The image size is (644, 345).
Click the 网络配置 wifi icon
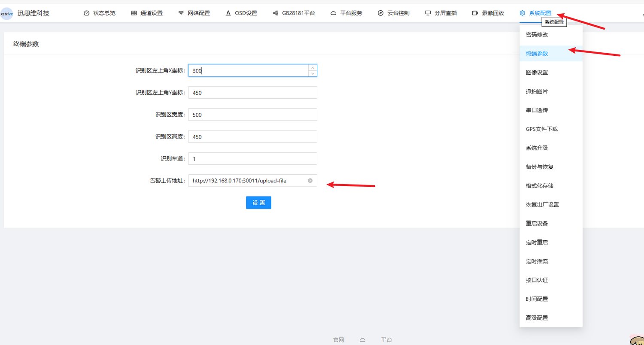181,13
